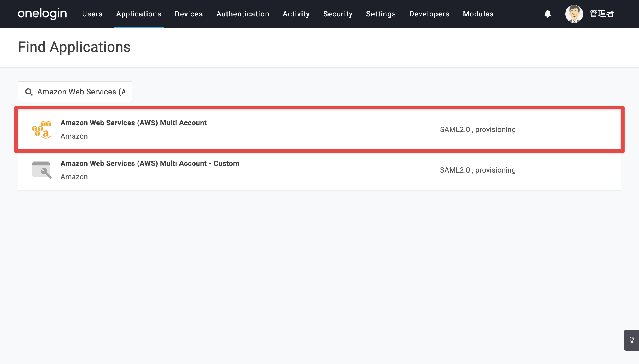
Task: Click the AWS Multi Account app icon
Action: 42,129
